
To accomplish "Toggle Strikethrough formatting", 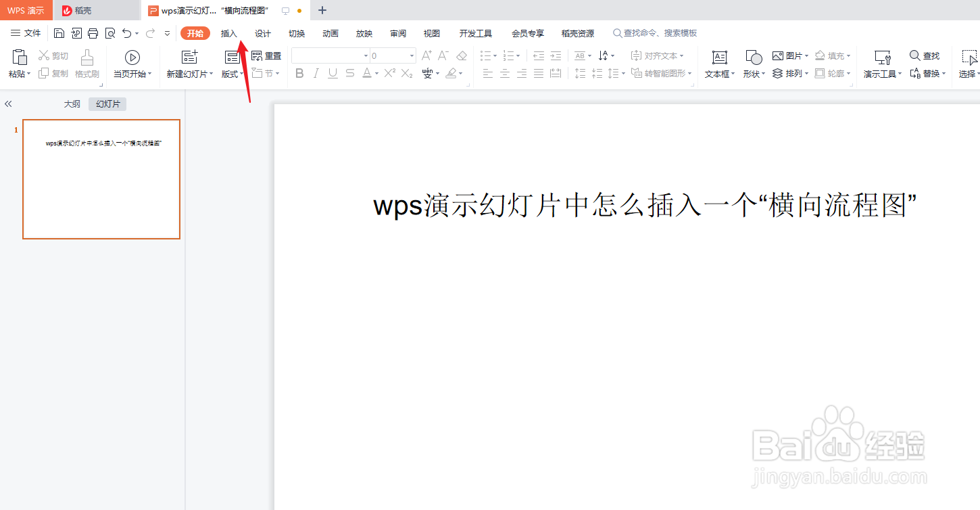I will [x=349, y=73].
